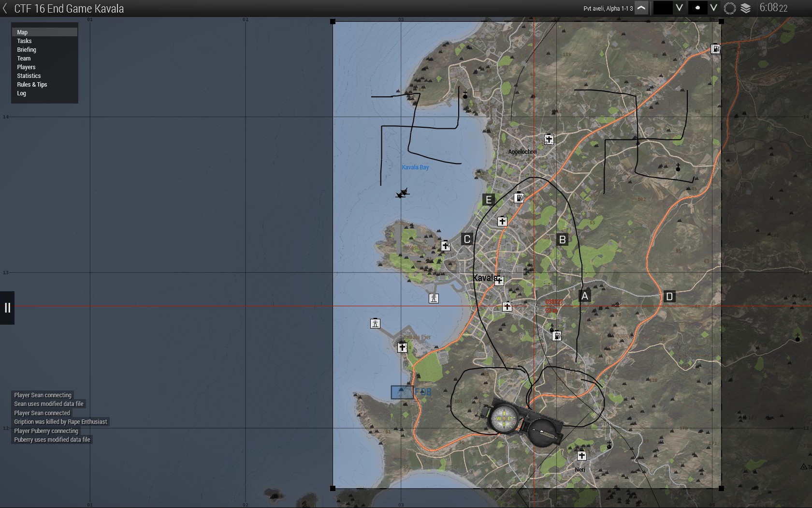The width and height of the screenshot is (812, 508).
Task: Click the Kavala Bay label
Action: 415,167
